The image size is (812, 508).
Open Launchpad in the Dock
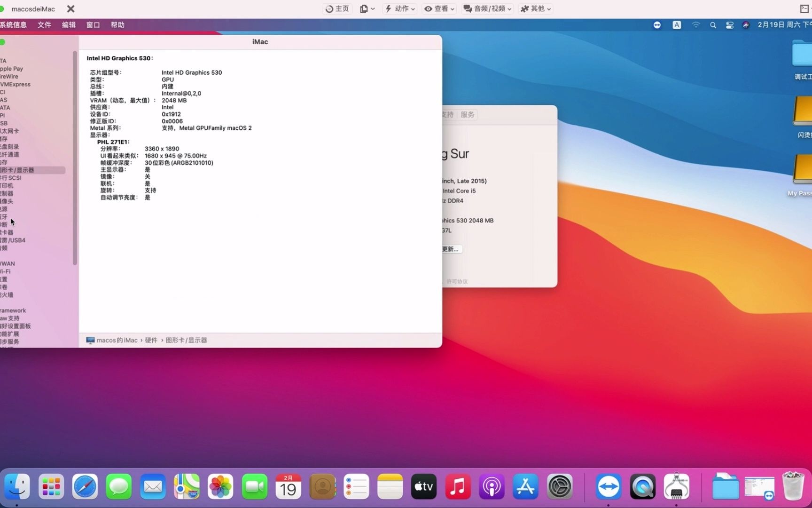tap(51, 486)
